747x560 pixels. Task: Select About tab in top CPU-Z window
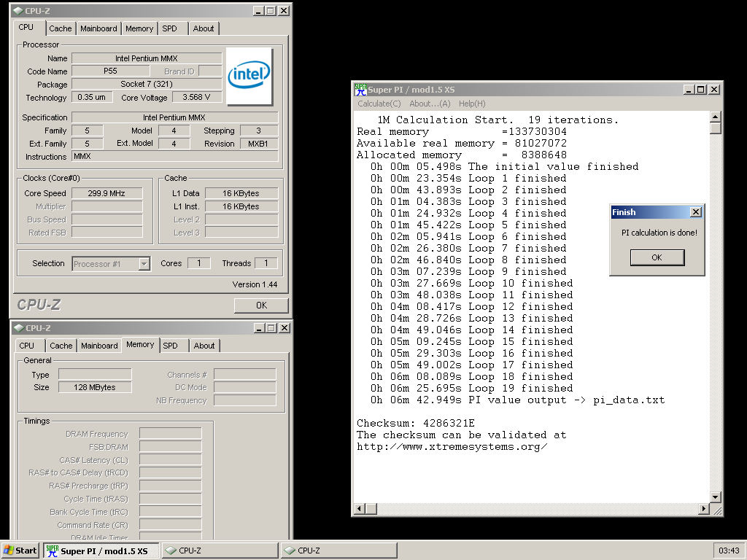pos(204,28)
